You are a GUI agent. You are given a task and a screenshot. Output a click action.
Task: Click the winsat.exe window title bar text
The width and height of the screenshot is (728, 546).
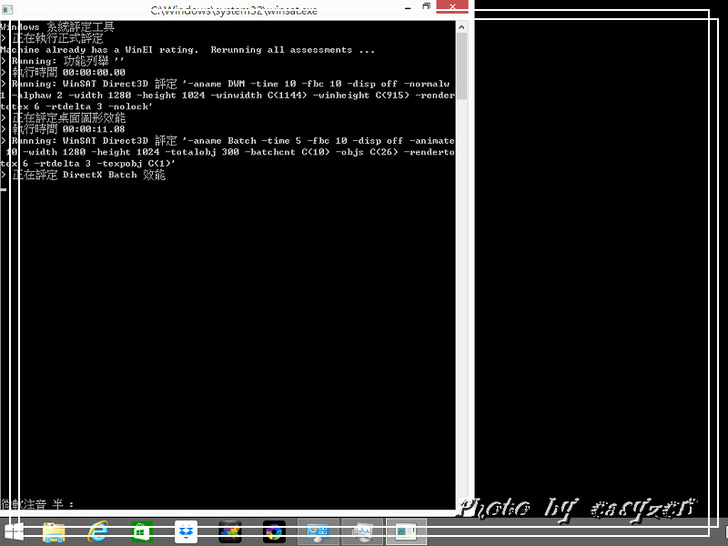click(x=234, y=11)
